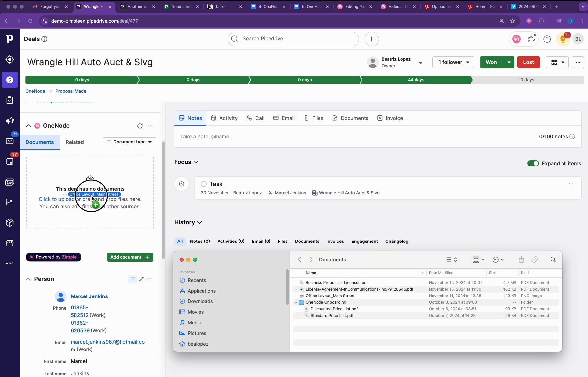Filter history by Changelog
Viewport: 588px width, 377px height.
point(397,242)
